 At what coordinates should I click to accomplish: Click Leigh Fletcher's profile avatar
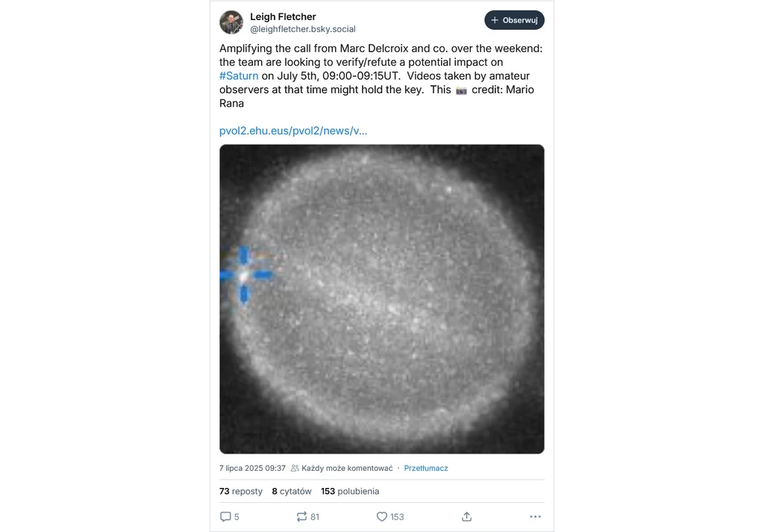231,22
